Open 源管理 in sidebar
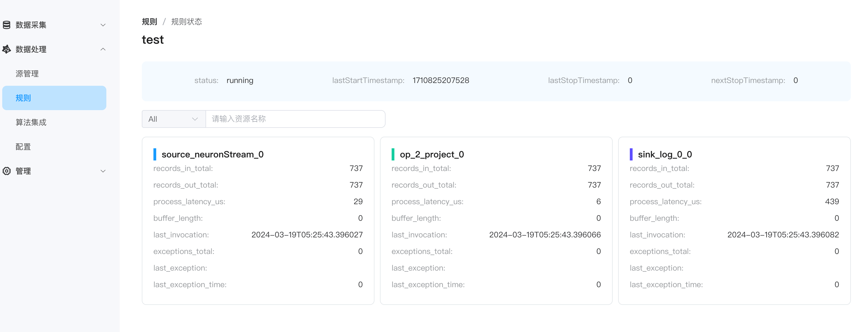Image resolution: width=868 pixels, height=332 pixels. tap(27, 74)
